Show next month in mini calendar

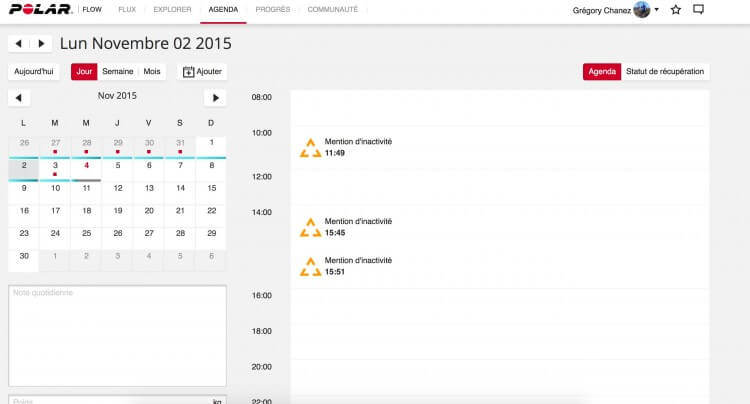[215, 97]
